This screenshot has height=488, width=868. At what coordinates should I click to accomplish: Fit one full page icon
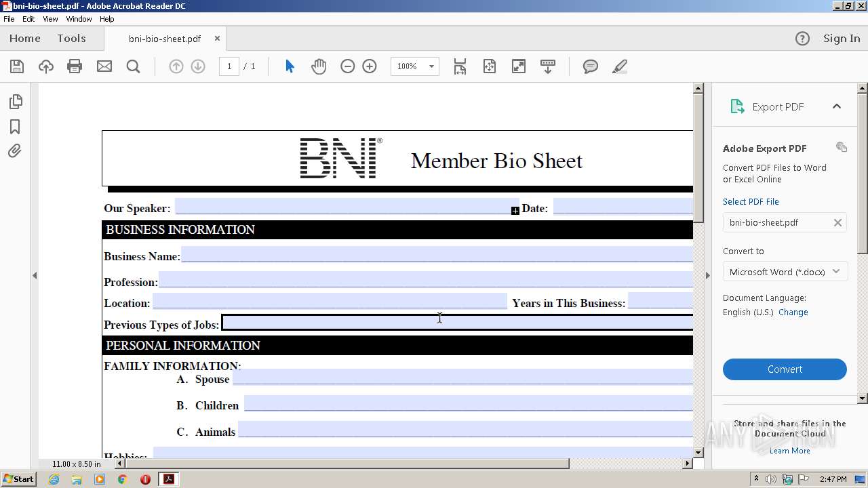click(x=490, y=66)
